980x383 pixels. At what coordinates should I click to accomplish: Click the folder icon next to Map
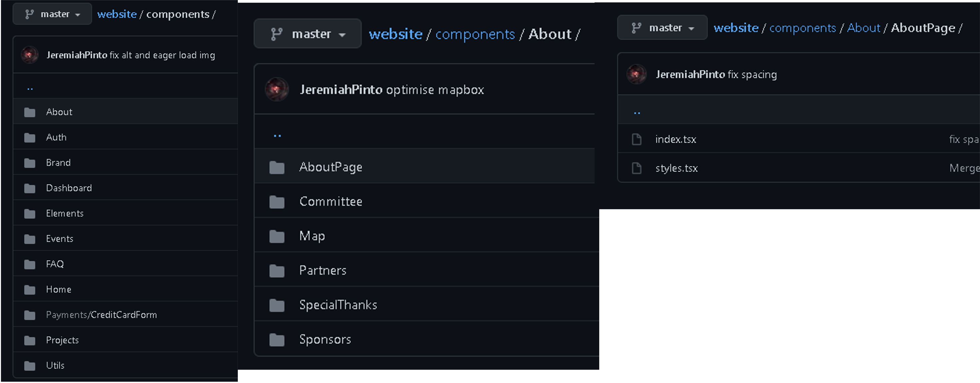point(277,235)
